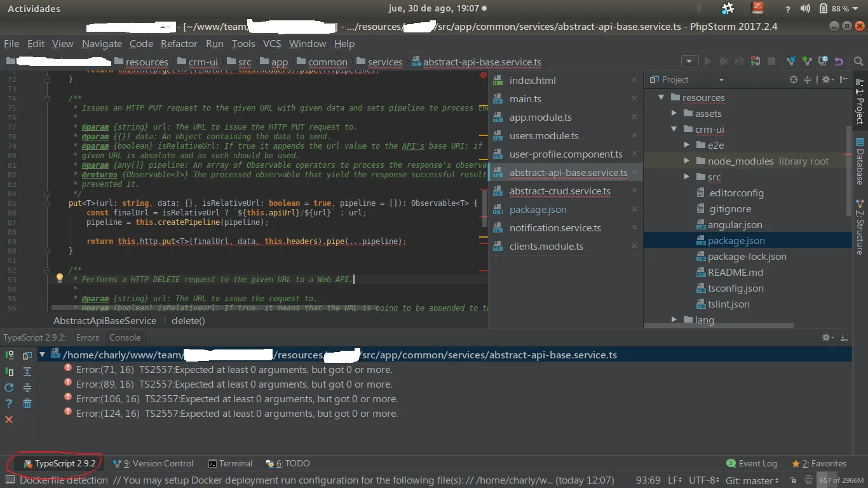Click the Show History clock icon
This screenshot has width=868, height=488.
(823, 62)
